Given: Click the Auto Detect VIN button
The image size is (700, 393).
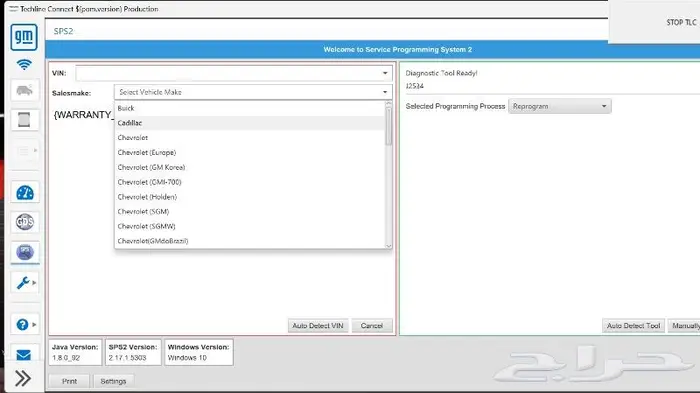Looking at the screenshot, I should point(318,326).
